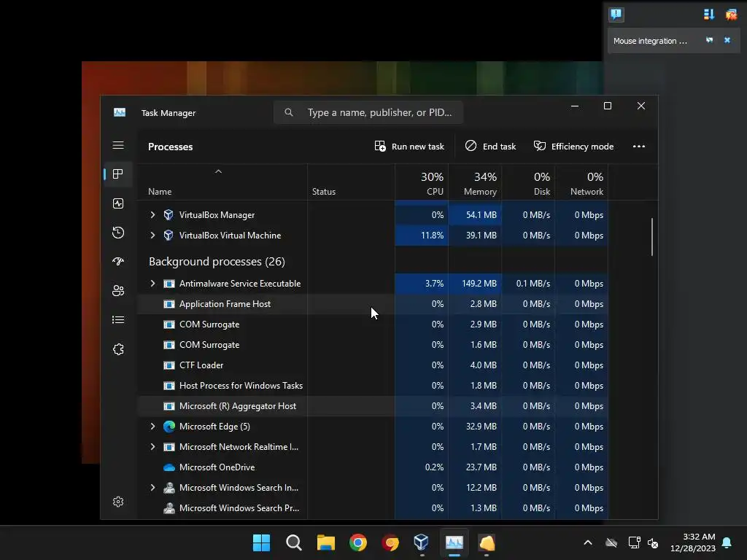Image resolution: width=747 pixels, height=560 pixels.
Task: Select the Processes sidebar icon
Action: click(x=118, y=174)
